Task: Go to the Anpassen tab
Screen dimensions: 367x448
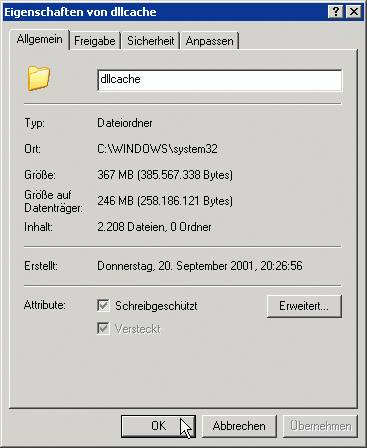Action: click(209, 41)
